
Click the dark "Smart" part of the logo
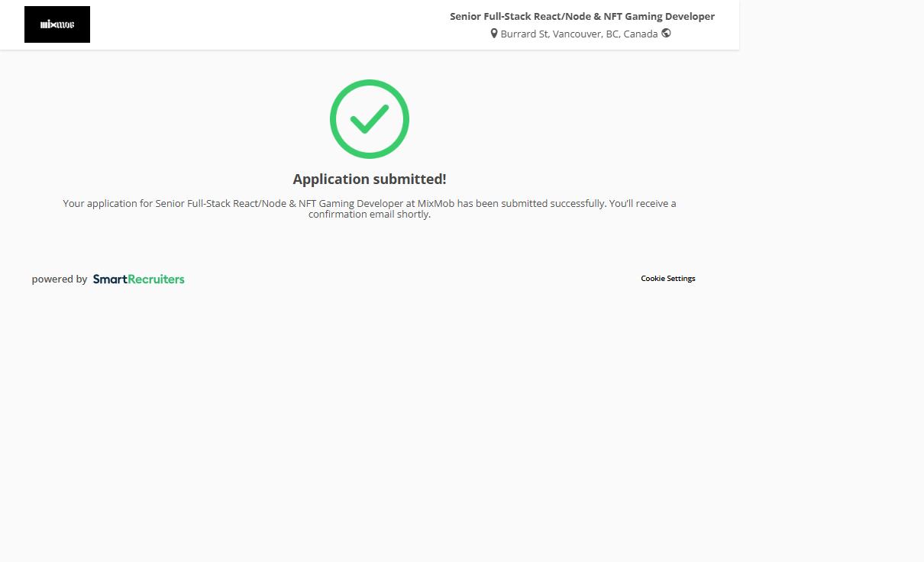point(109,279)
